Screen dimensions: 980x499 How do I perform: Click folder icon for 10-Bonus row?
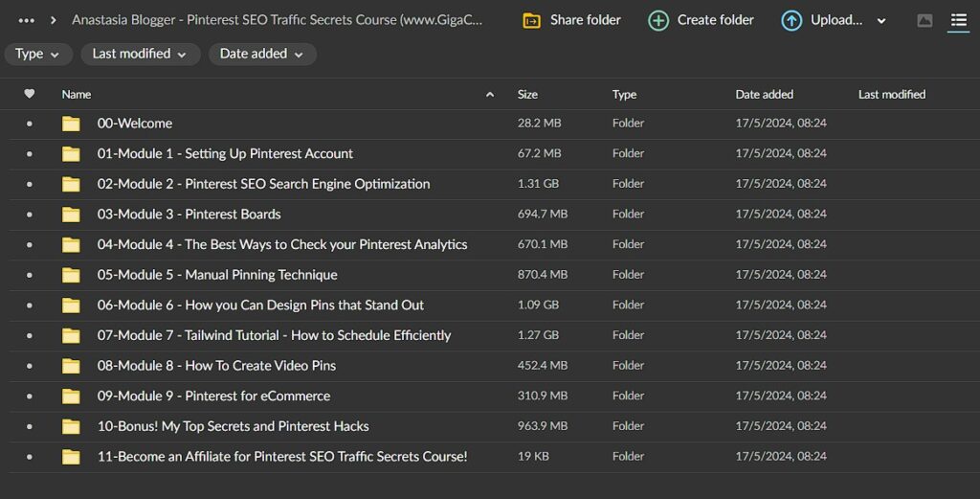click(71, 426)
